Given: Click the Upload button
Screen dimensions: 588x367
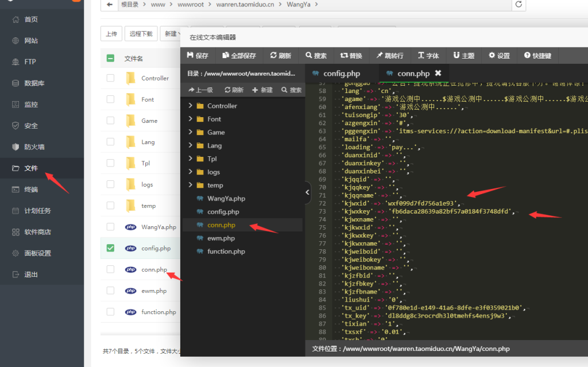Looking at the screenshot, I should pos(111,34).
